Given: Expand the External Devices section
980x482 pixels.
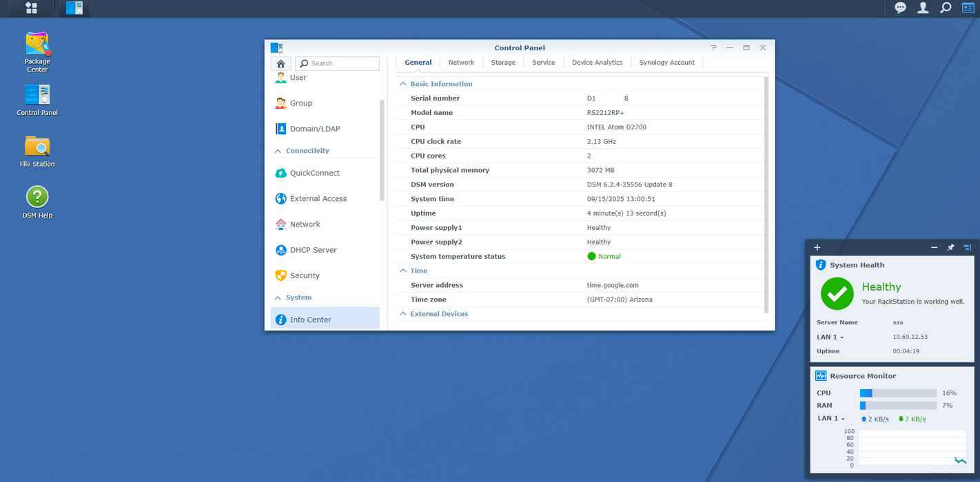Looking at the screenshot, I should 404,314.
